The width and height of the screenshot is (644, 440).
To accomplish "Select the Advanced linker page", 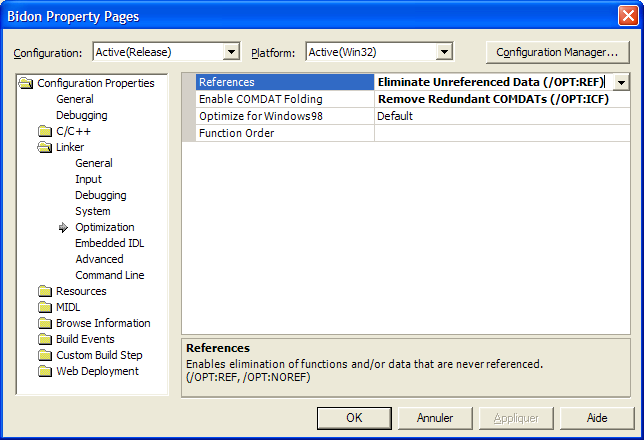I will tap(99, 260).
